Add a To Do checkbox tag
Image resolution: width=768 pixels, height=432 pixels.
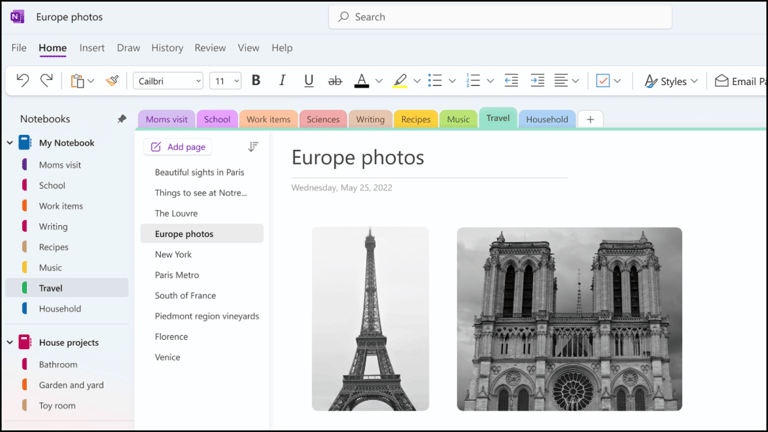[603, 80]
